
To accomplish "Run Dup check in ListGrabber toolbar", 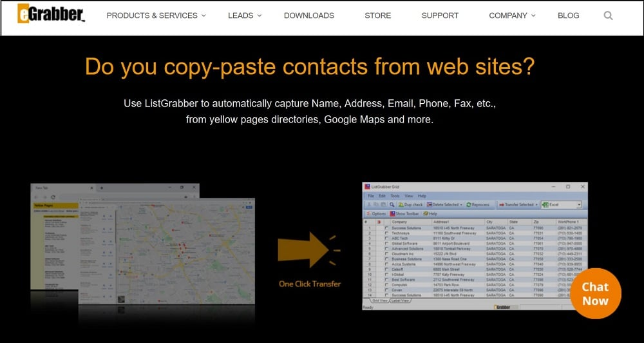I will [410, 204].
